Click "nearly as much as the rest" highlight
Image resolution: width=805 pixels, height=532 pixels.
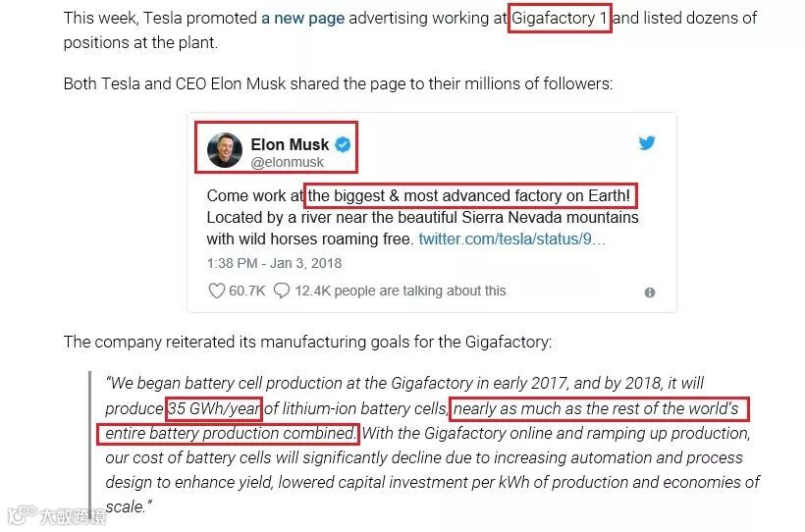click(x=597, y=407)
